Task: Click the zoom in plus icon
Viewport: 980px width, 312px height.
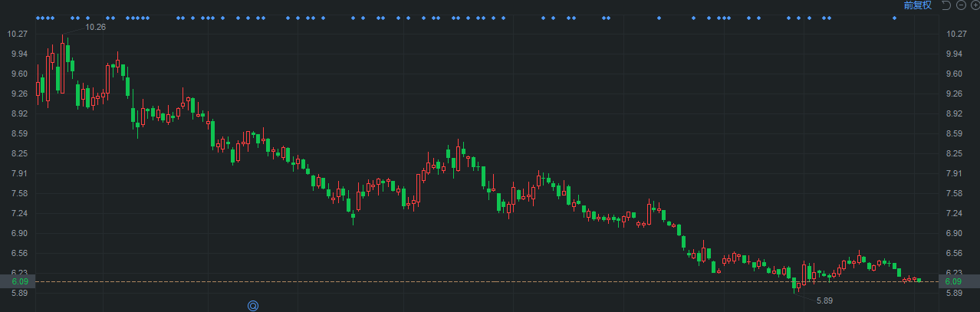Action: click(974, 5)
